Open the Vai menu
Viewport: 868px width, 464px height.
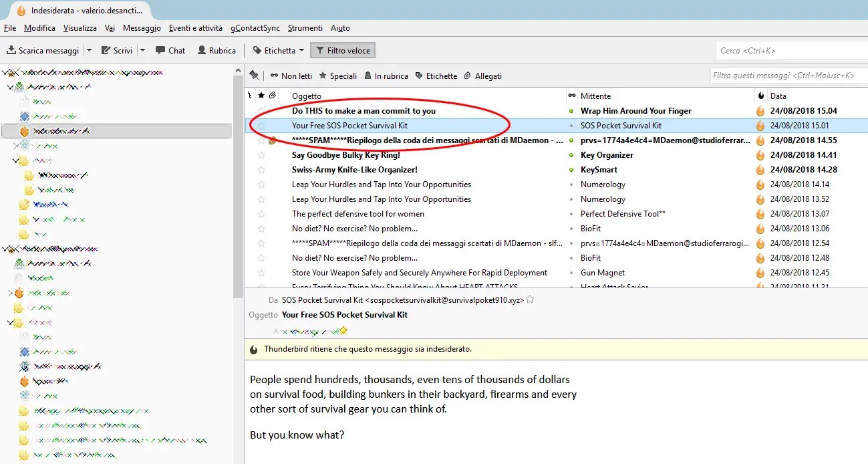coord(110,28)
